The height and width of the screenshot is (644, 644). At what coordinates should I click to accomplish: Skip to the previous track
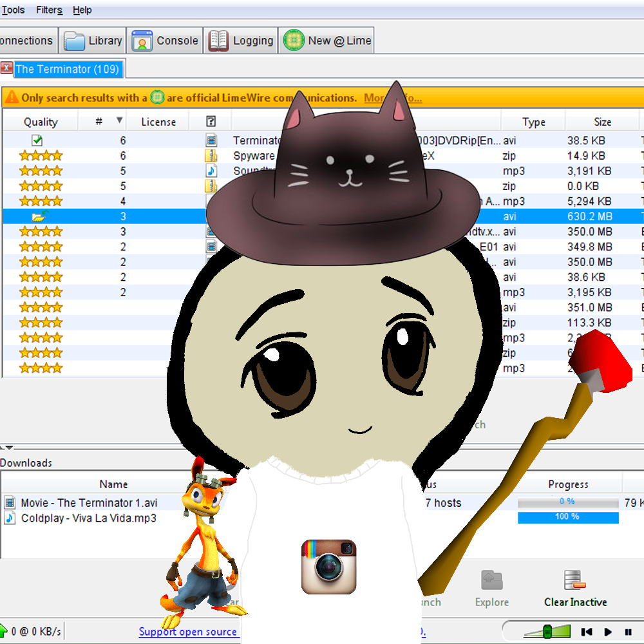pos(587,632)
